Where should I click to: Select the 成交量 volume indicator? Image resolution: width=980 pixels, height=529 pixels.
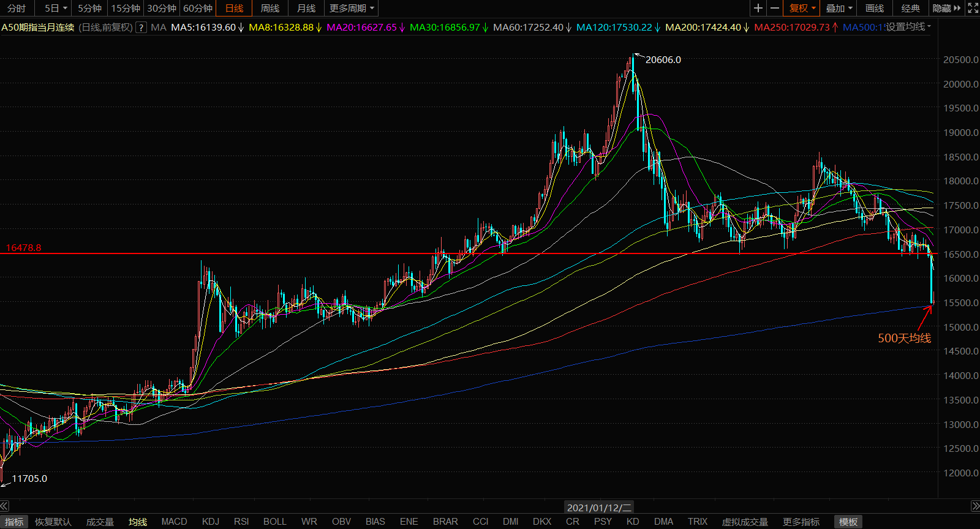click(100, 522)
